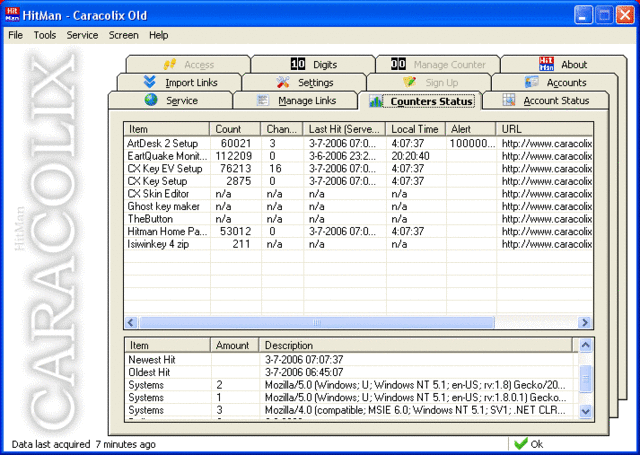Open the Service menu

coord(82,35)
